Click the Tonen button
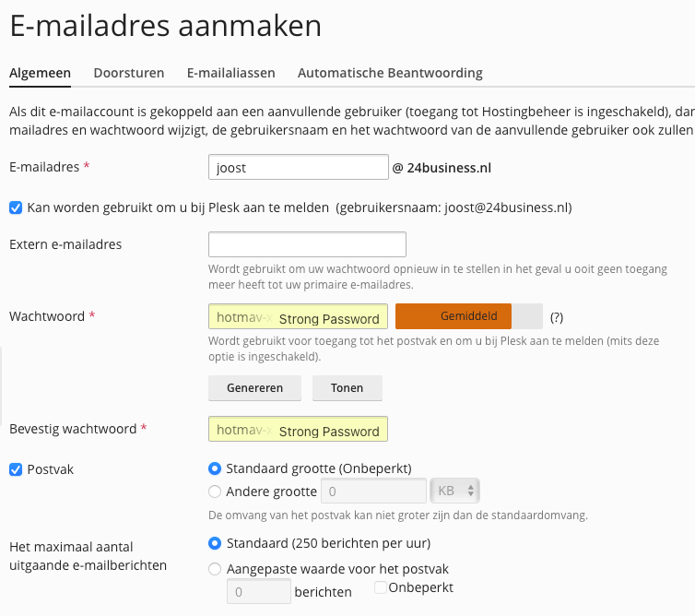695x616 pixels. [x=347, y=388]
